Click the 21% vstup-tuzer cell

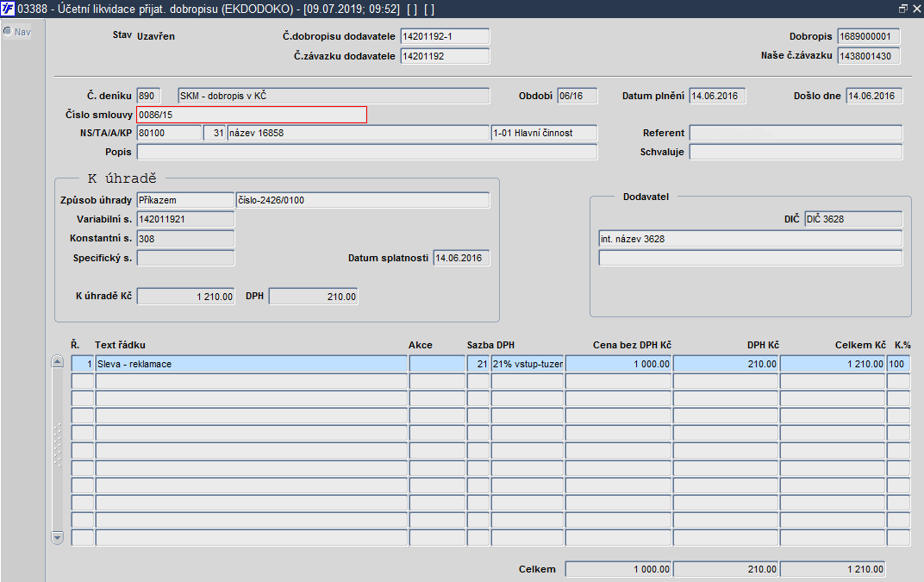point(528,364)
